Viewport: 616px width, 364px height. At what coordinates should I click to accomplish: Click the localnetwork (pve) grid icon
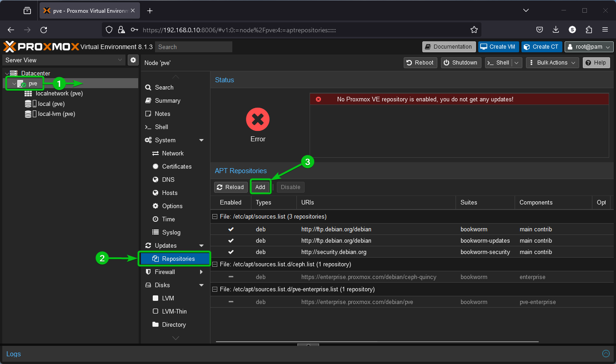point(28,94)
